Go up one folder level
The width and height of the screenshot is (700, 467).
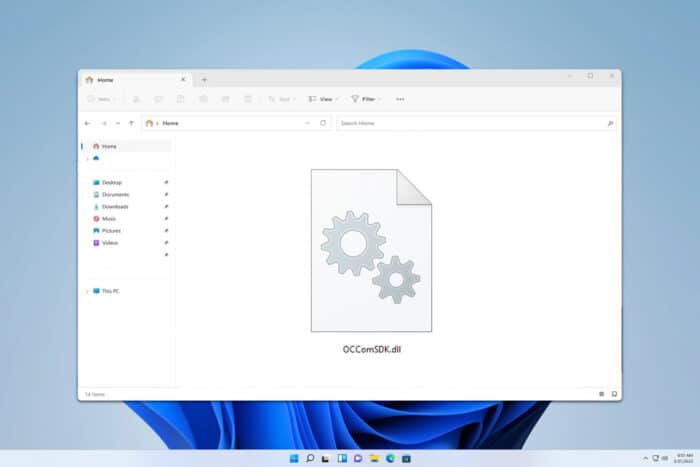[x=131, y=123]
